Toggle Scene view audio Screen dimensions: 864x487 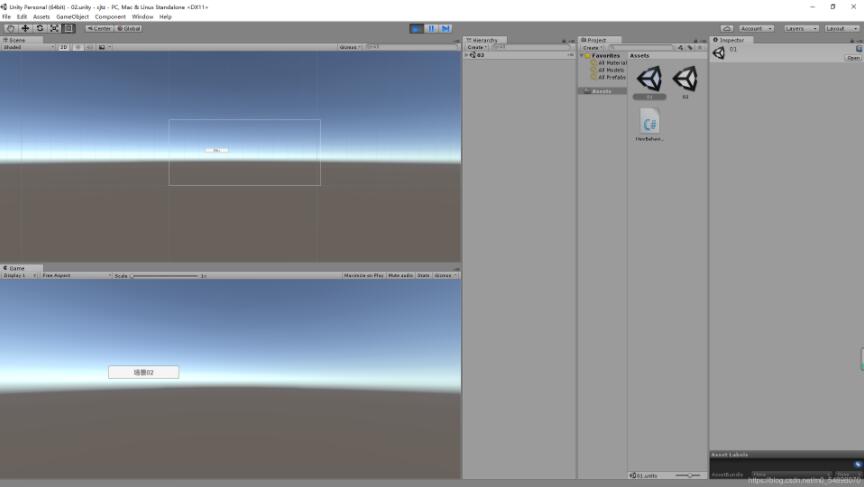coord(90,47)
